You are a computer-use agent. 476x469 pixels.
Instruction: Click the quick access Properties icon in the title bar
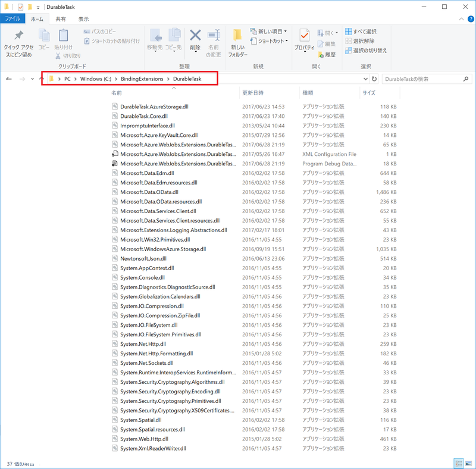coord(20,7)
